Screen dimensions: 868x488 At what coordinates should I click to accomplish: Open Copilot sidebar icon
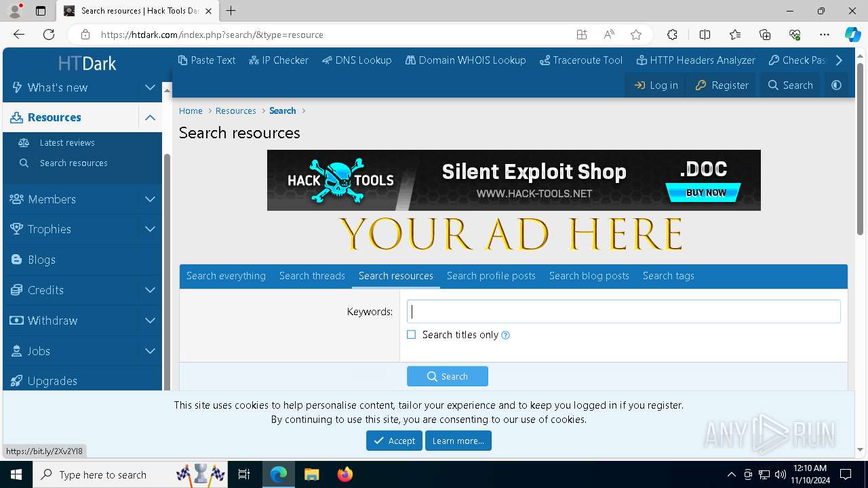coord(852,35)
